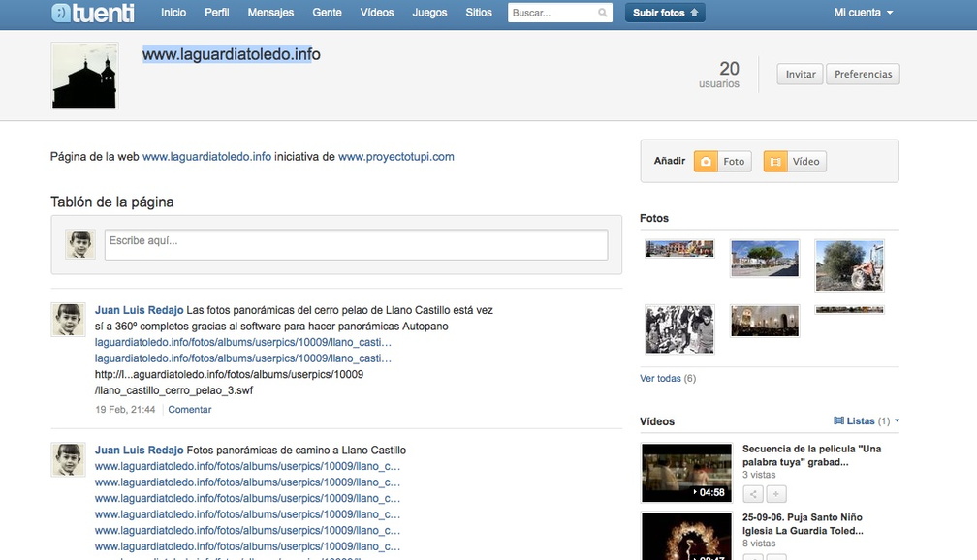Click plus icon under 'Una palabra tuya' video
977x560 pixels.
pos(775,494)
